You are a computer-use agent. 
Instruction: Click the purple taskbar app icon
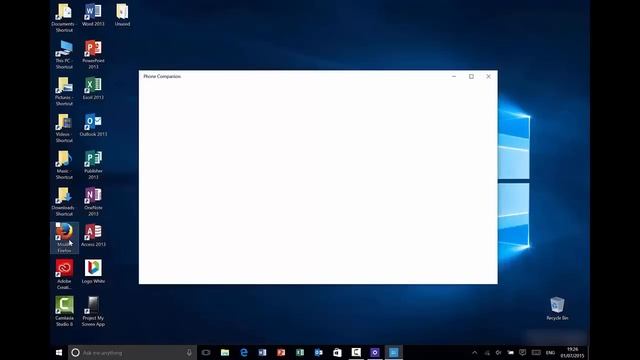pos(375,352)
